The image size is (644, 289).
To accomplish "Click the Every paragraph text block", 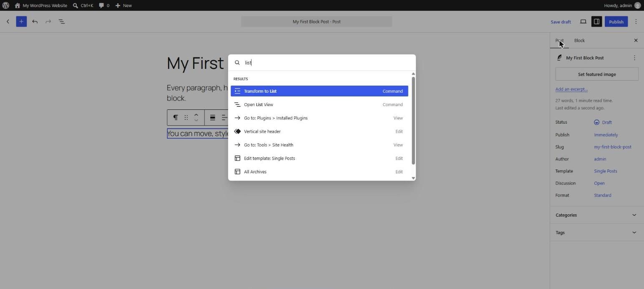I will point(197,93).
